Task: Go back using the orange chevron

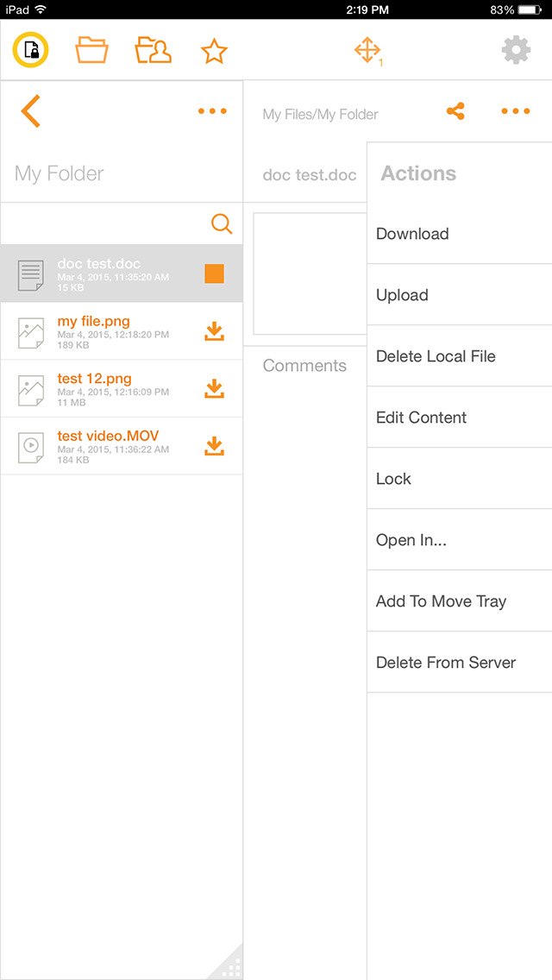Action: coord(31,111)
